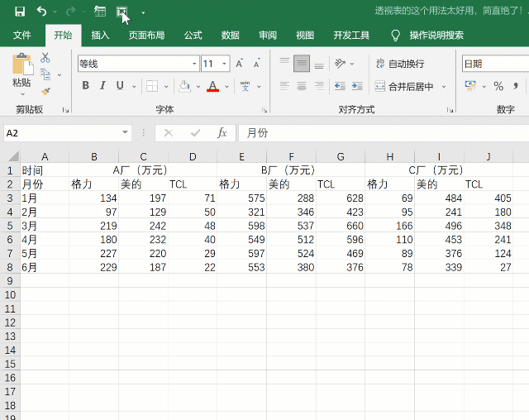Apply the red font color
This screenshot has height=420, width=529.
(212, 86)
